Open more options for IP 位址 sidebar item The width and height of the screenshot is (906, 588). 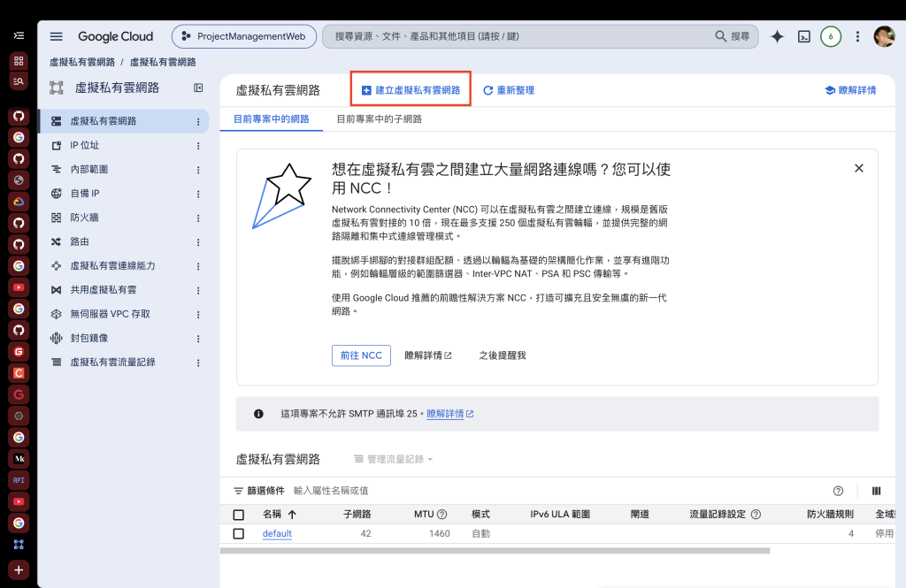[198, 146]
